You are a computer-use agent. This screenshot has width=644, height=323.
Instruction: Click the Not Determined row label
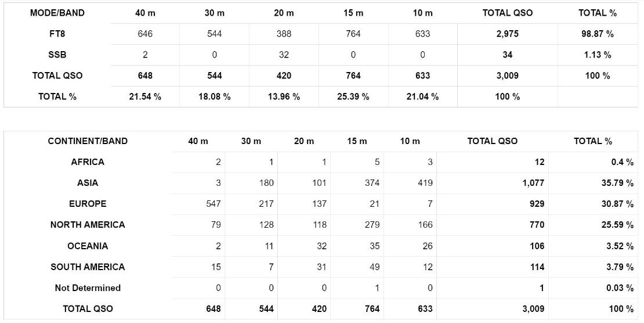coord(88,288)
